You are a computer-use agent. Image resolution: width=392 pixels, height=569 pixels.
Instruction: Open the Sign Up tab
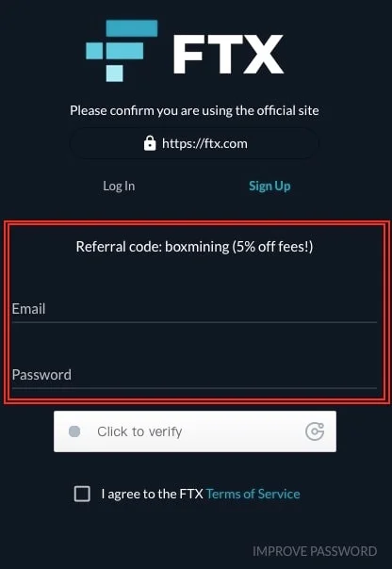(x=269, y=186)
